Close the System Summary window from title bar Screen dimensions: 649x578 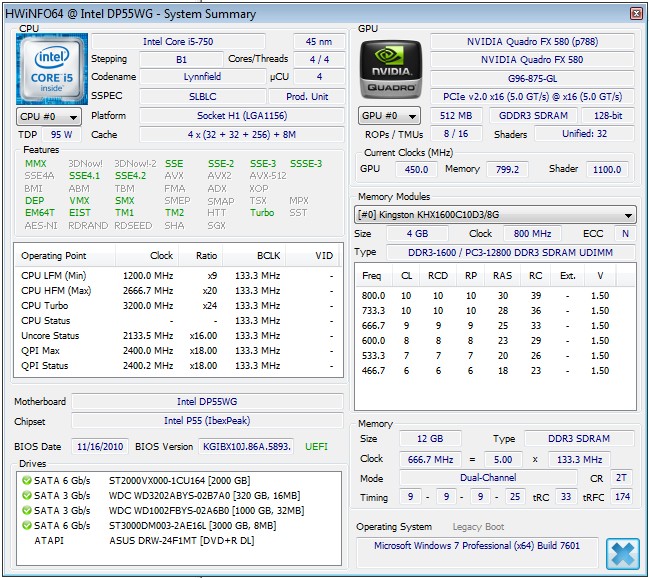coord(637,13)
